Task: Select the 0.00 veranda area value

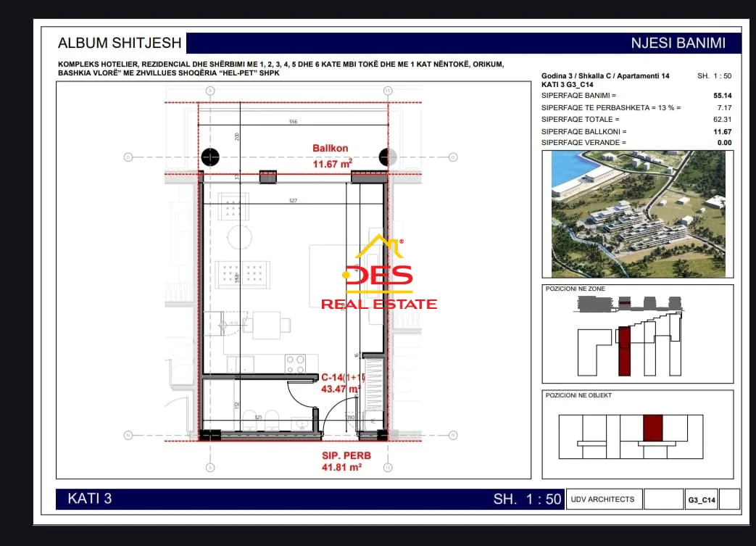Action: coord(724,142)
